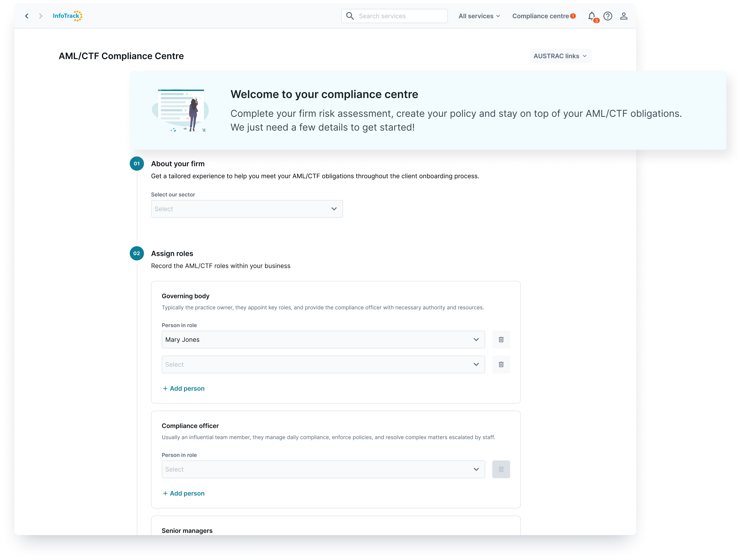This screenshot has height=560, width=742.
Task: Click the step 01 About your firm marker
Action: pos(137,163)
